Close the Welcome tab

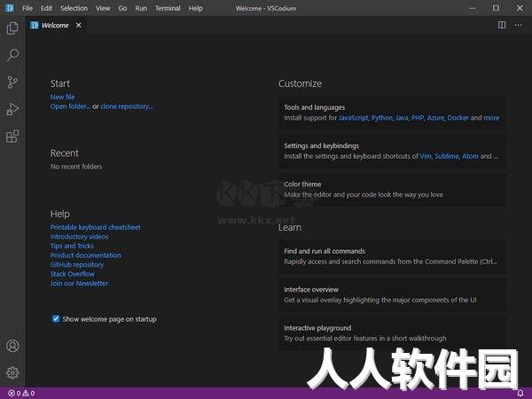(78, 25)
